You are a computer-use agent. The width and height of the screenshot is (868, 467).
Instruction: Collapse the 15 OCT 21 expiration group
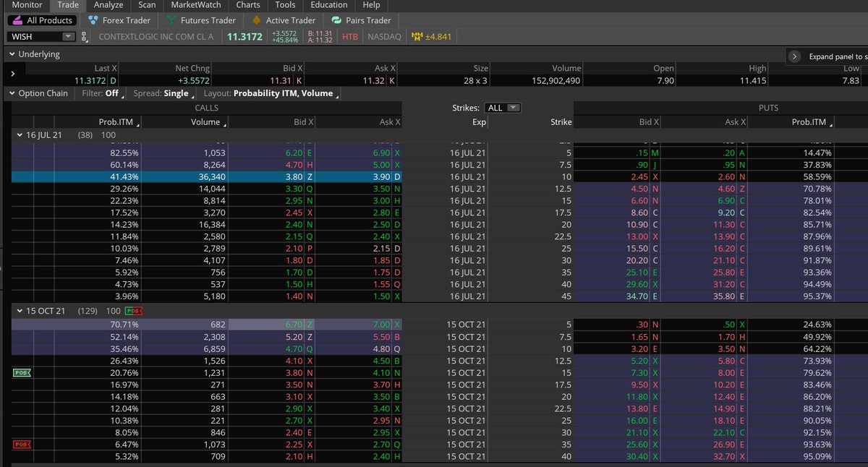coord(19,311)
